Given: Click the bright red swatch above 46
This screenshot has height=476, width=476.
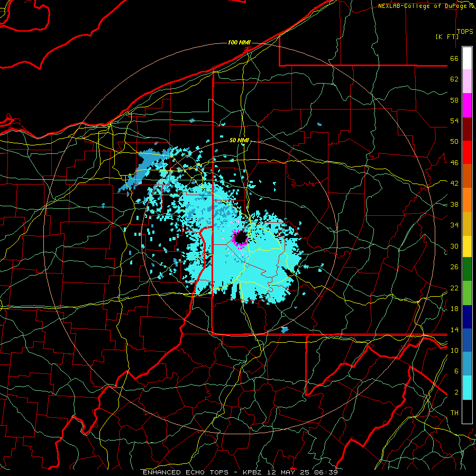Looking at the screenshot, I should point(467,152).
